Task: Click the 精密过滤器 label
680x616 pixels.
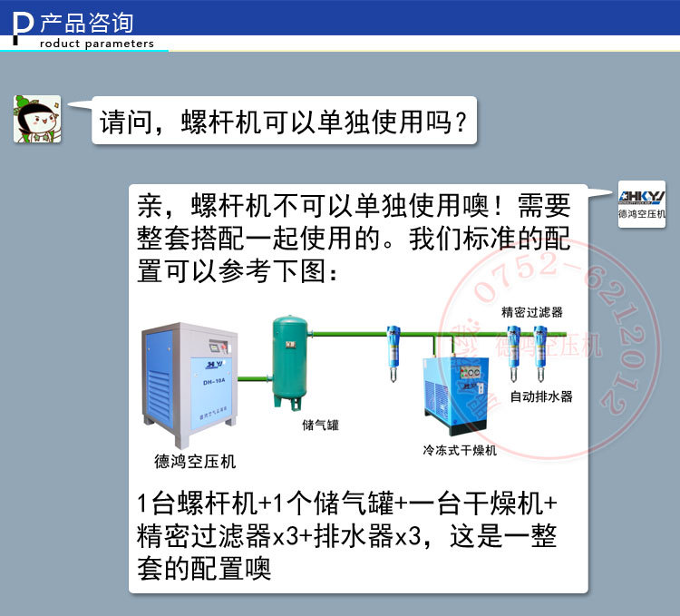Action: (x=532, y=312)
